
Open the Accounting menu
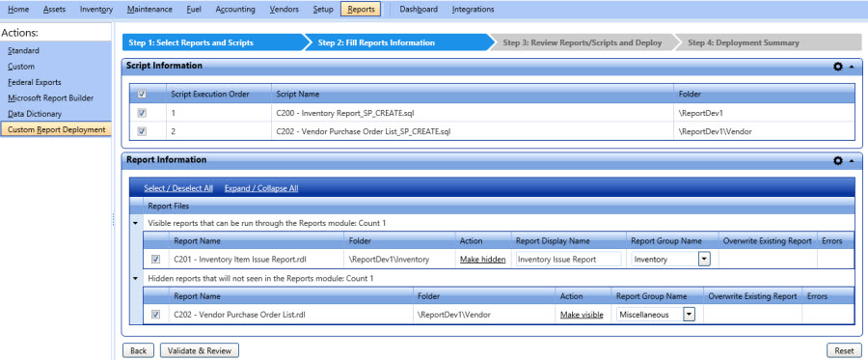pyautogui.click(x=235, y=10)
